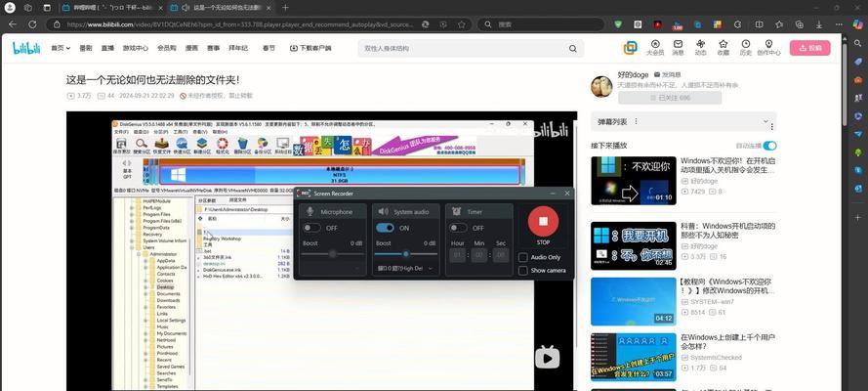Expand the 弹幕列表 panel chevron
The height and width of the screenshot is (391, 868).
click(765, 121)
